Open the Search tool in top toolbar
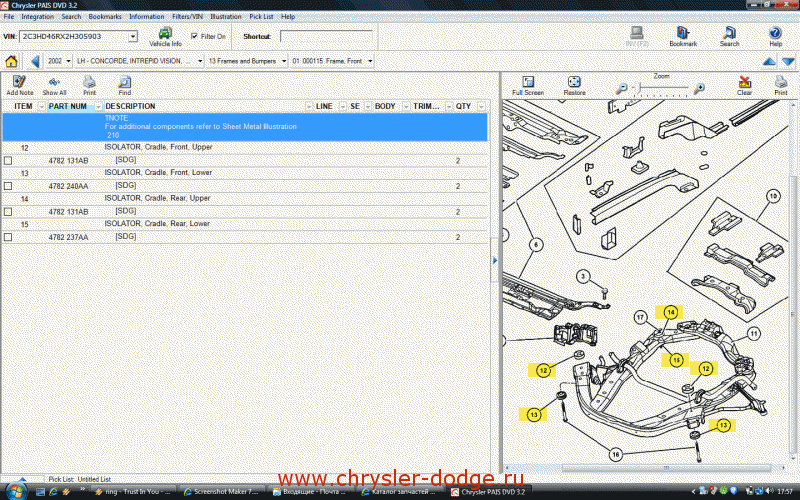The width and height of the screenshot is (800, 500). [x=729, y=37]
